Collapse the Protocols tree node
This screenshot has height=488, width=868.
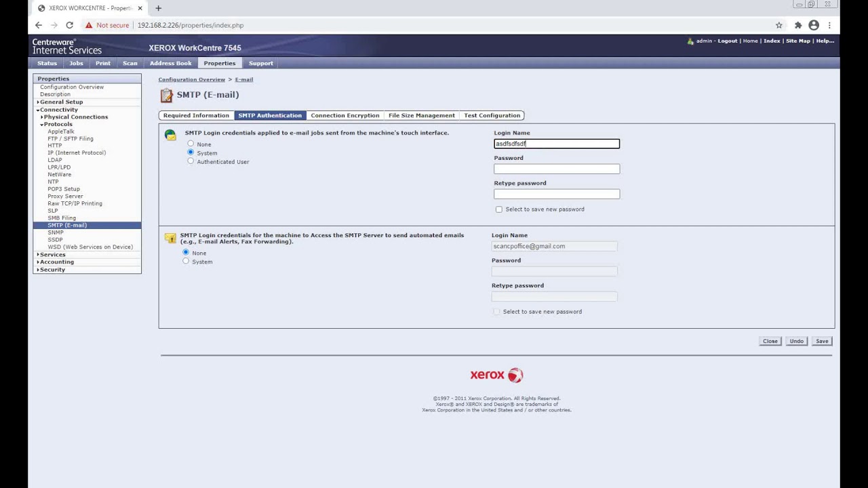pos(42,125)
